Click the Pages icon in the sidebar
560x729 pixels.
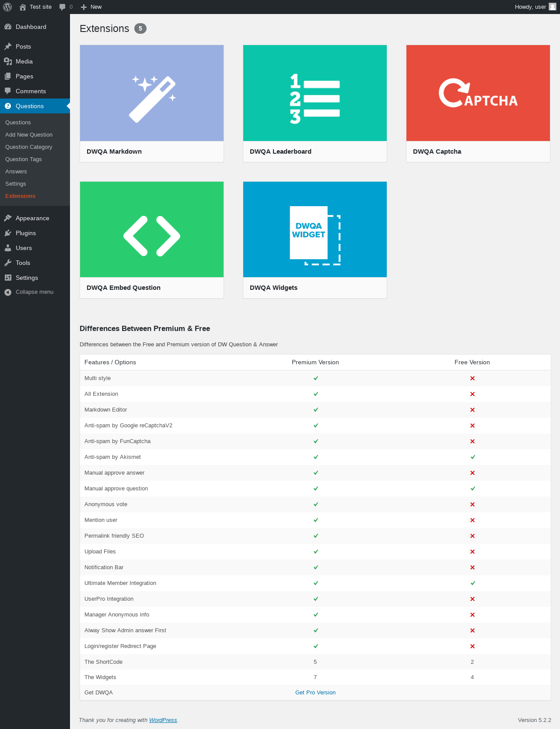click(8, 76)
